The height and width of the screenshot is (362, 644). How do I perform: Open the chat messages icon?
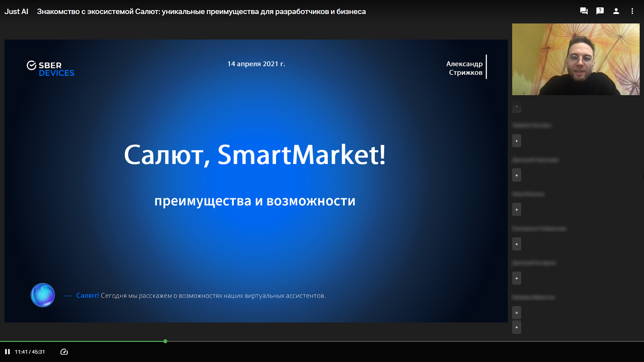(584, 11)
